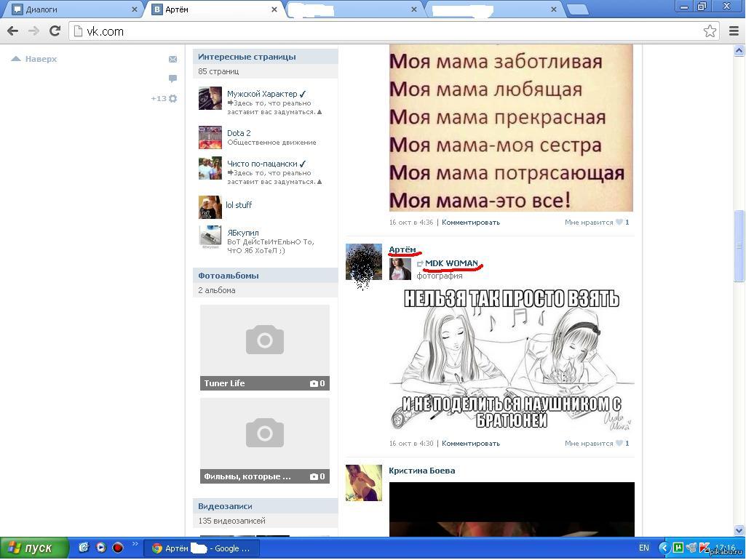746x560 pixels.
Task: Open a new tab with the new-tab button
Action: coord(576,9)
